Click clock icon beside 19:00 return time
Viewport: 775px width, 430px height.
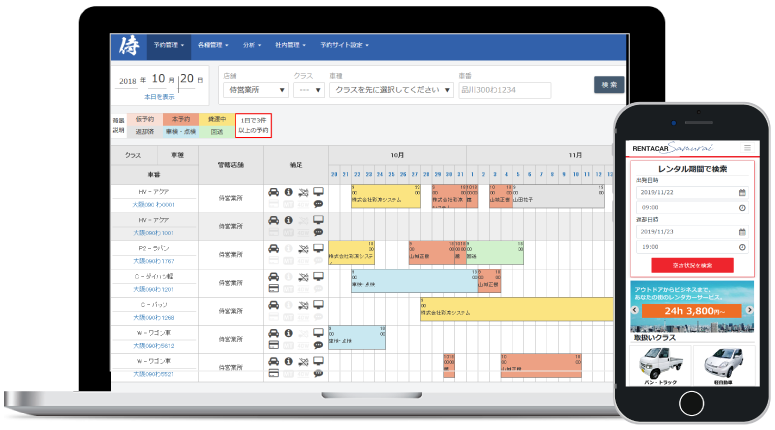pyautogui.click(x=741, y=246)
